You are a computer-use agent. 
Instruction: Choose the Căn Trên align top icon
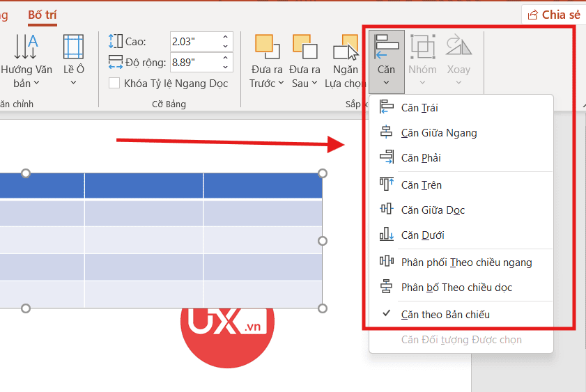click(x=386, y=185)
